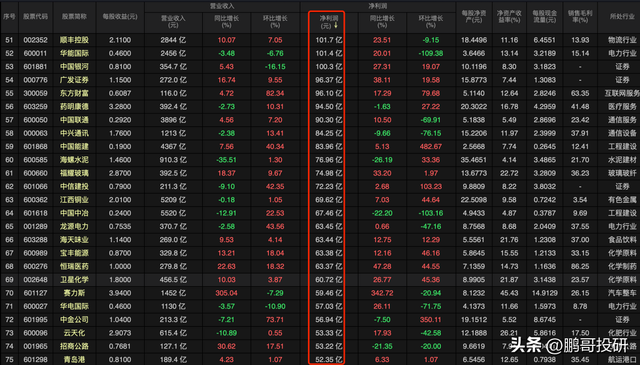This screenshot has height=365, width=640.
Task: Sort by 净资产收益率 column header
Action: point(509,17)
